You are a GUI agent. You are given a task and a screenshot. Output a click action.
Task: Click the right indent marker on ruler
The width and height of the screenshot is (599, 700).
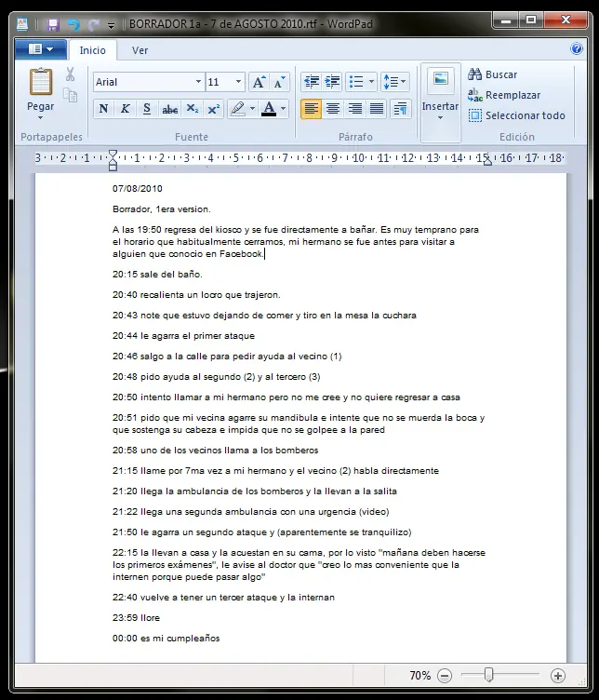pos(487,161)
